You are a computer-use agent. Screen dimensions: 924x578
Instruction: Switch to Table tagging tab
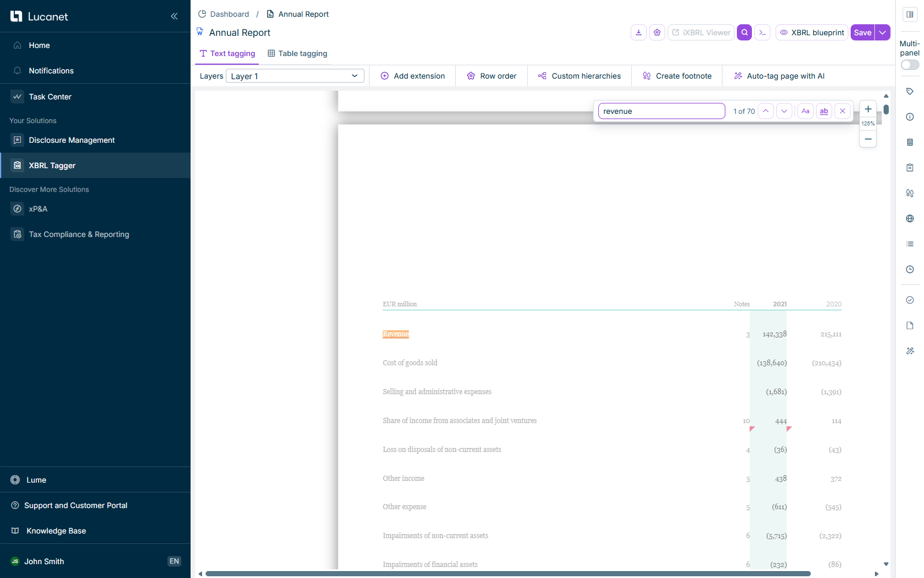point(297,53)
